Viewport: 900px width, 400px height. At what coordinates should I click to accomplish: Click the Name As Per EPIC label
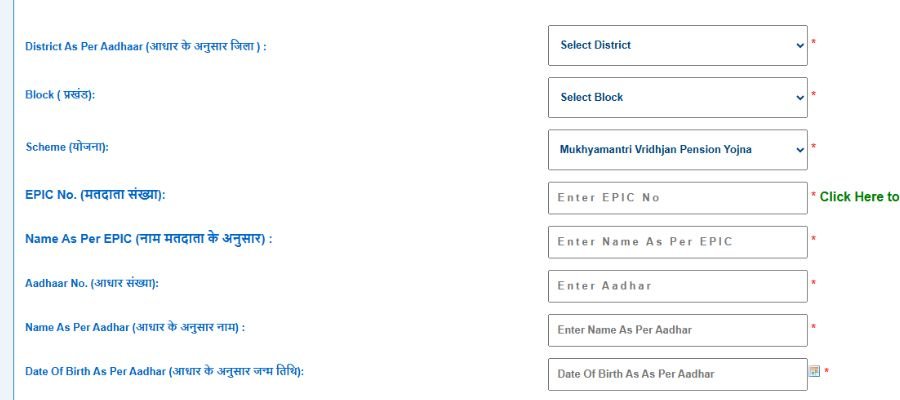(x=149, y=239)
